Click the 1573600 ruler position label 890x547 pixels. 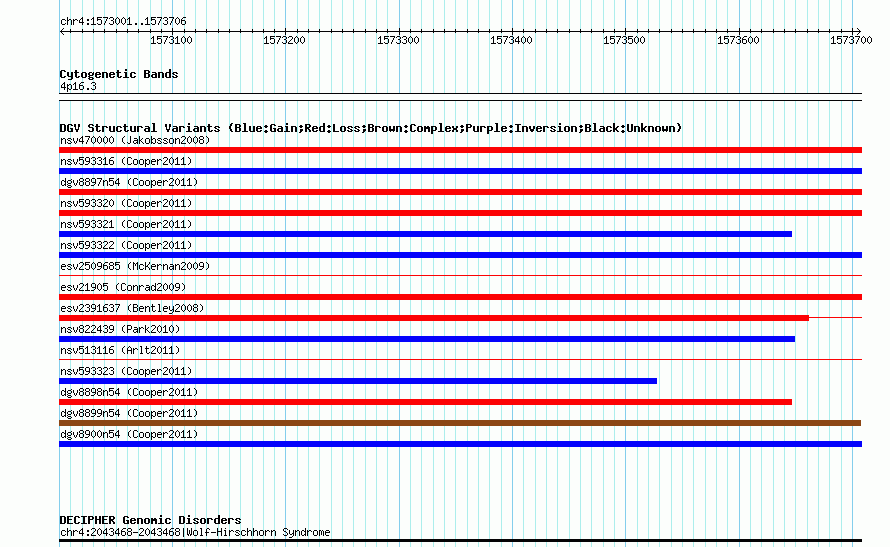point(738,40)
